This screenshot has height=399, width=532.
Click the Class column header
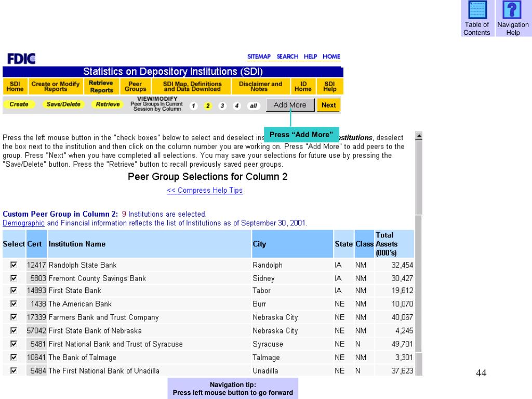364,244
